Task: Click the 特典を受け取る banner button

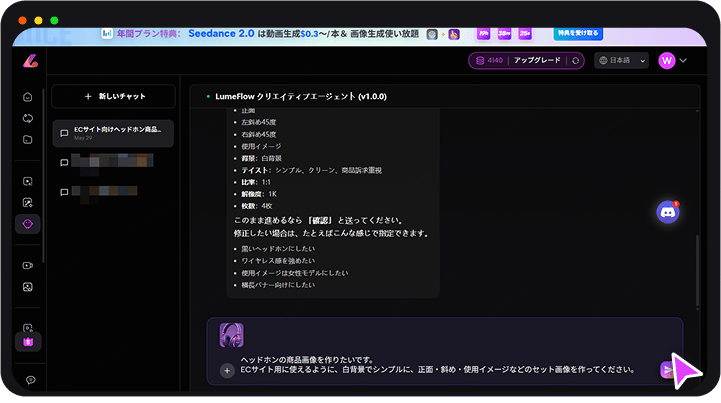Action: pyautogui.click(x=578, y=33)
